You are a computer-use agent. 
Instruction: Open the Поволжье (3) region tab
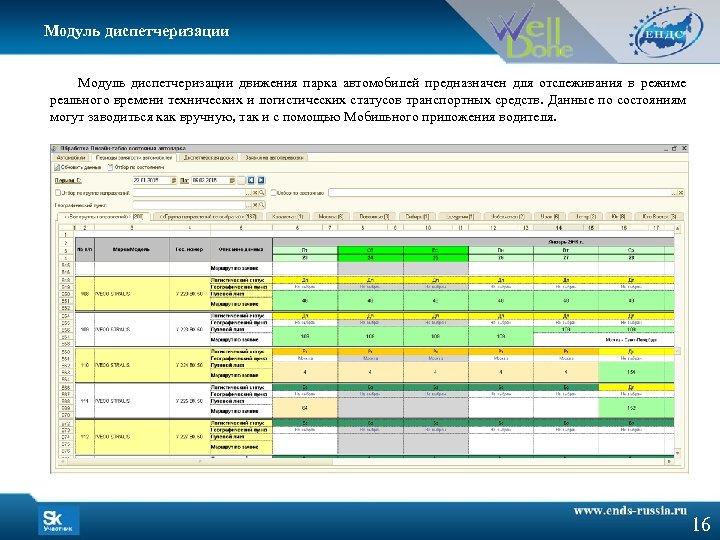click(x=374, y=216)
